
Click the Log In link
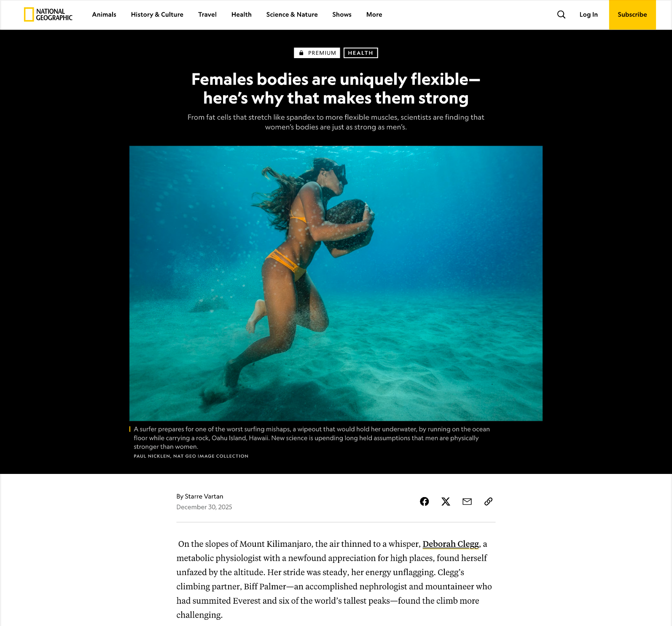coord(589,15)
